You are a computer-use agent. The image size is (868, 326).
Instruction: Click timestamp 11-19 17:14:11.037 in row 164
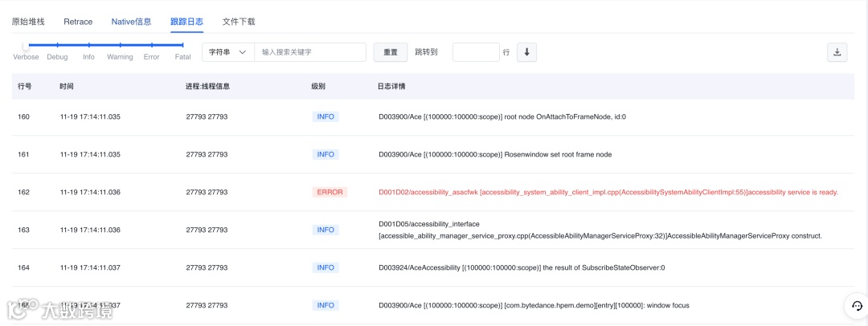pyautogui.click(x=90, y=267)
